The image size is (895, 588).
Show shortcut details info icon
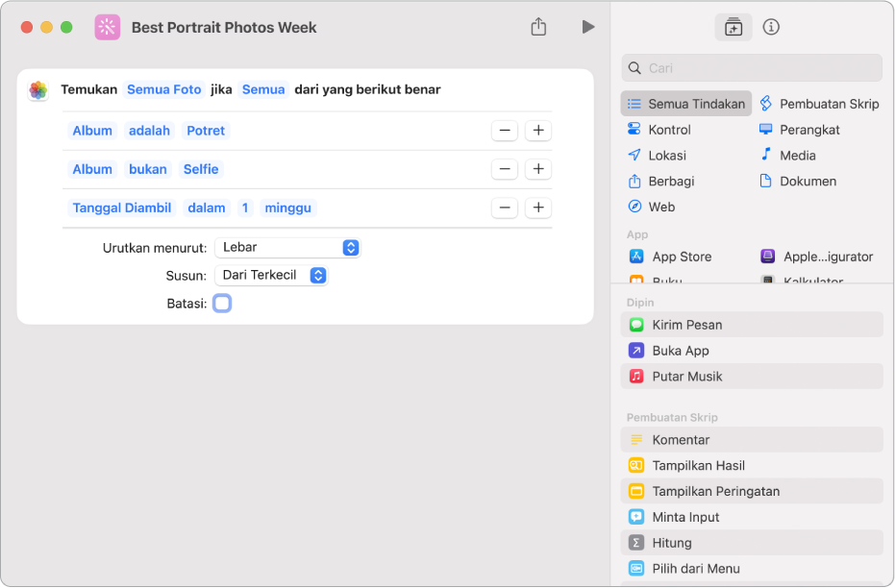771,27
